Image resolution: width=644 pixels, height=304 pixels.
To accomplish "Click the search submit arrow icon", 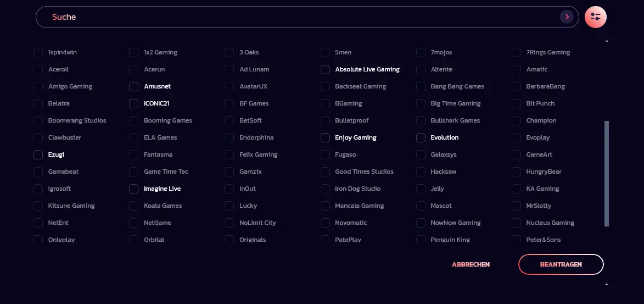I will pyautogui.click(x=567, y=17).
